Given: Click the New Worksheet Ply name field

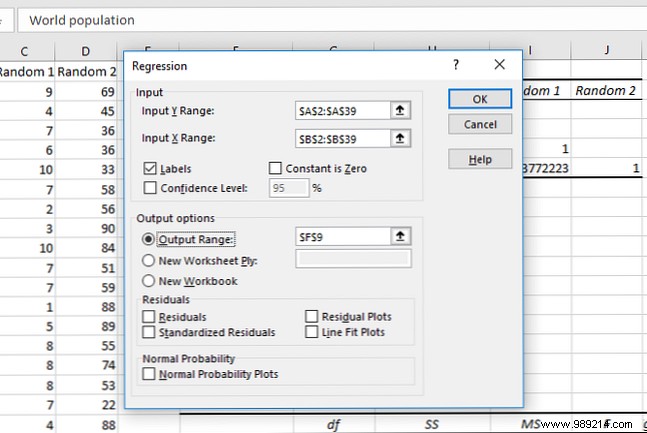Looking at the screenshot, I should tap(353, 259).
